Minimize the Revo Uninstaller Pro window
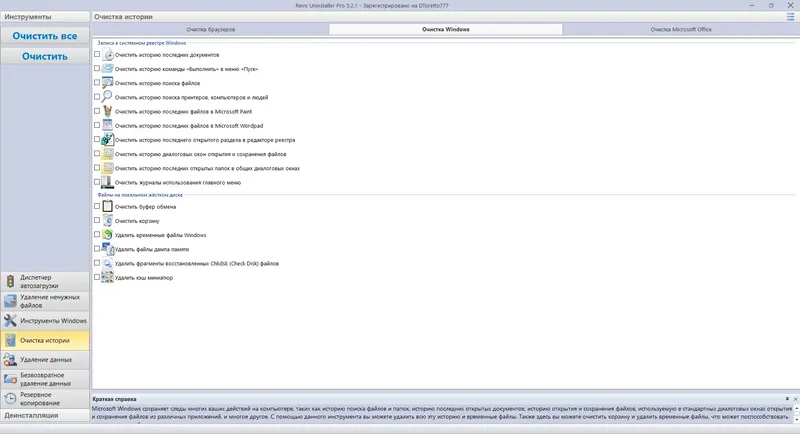Screen dimensions: 800x434 [x=752, y=6]
